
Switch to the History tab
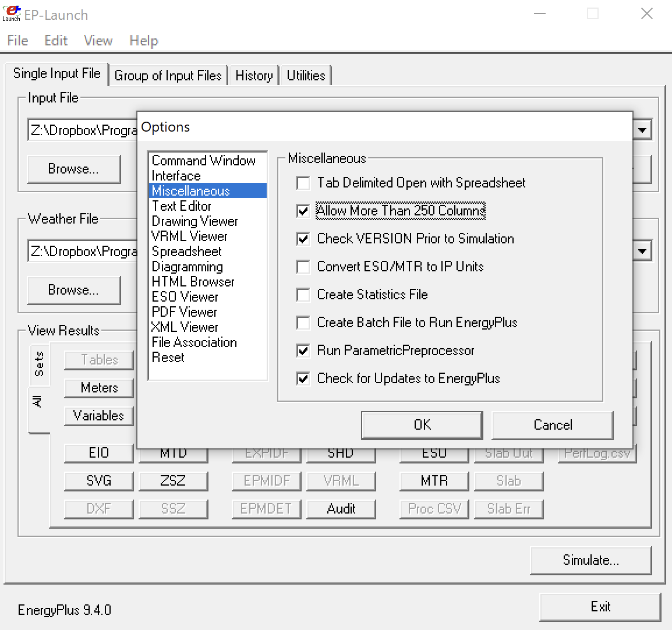point(254,76)
